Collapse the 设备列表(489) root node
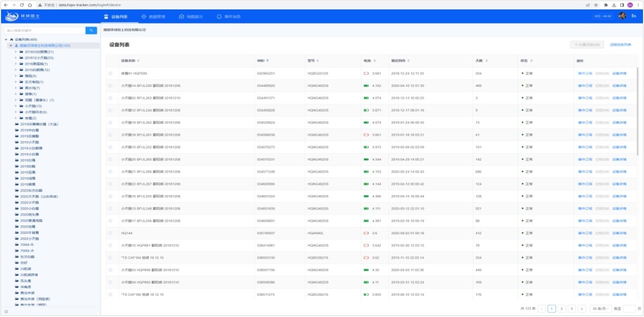 pos(6,40)
